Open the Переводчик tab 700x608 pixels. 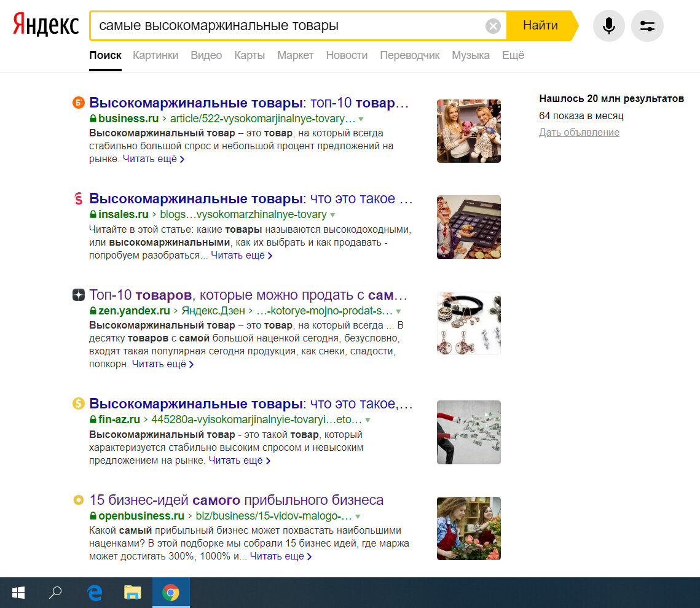[x=410, y=55]
